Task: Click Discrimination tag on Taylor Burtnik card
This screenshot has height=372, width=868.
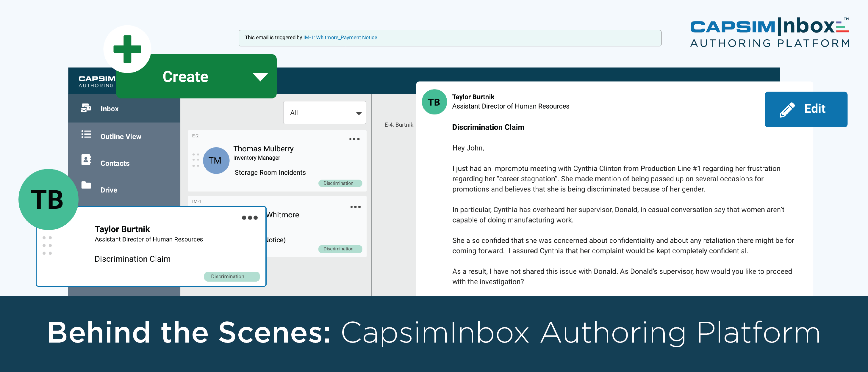Action: tap(232, 276)
